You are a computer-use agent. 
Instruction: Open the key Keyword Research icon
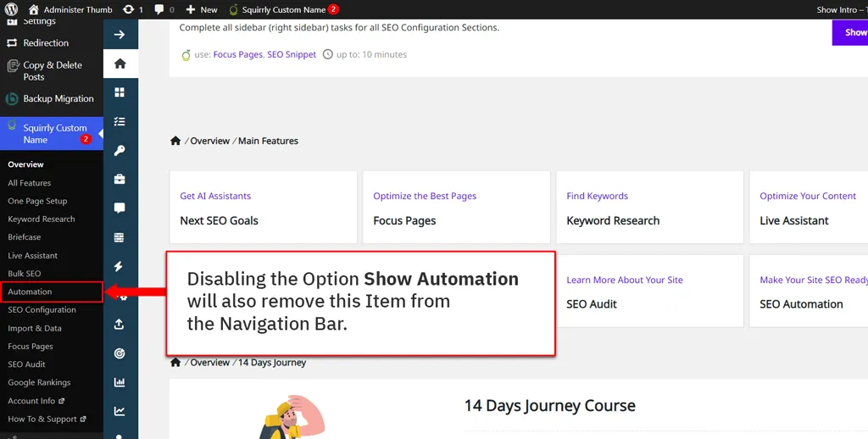(x=120, y=151)
